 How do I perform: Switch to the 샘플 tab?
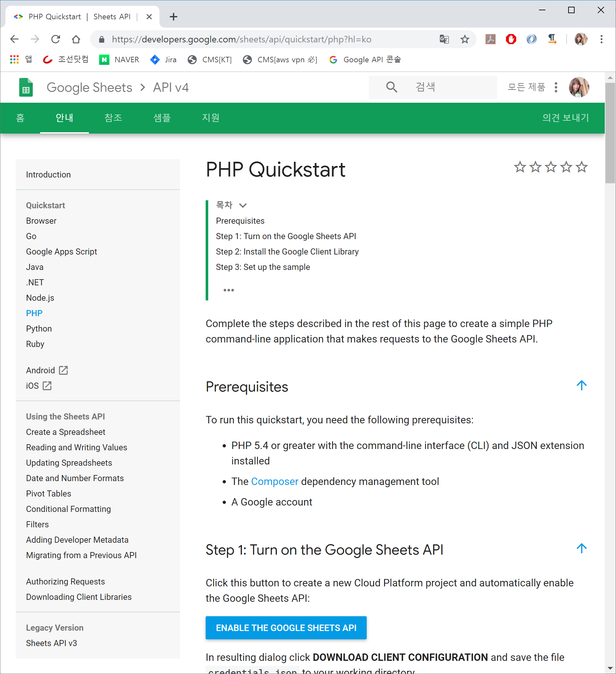click(162, 118)
